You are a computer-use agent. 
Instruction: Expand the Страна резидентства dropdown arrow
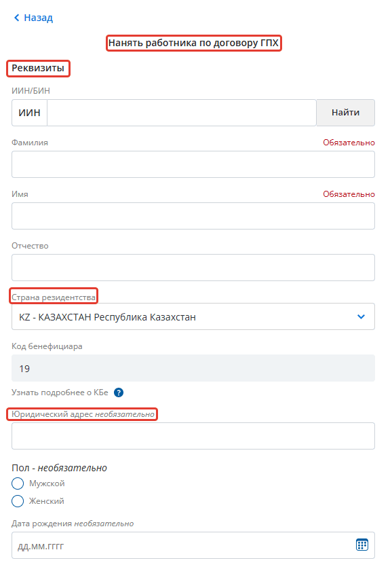(x=361, y=316)
